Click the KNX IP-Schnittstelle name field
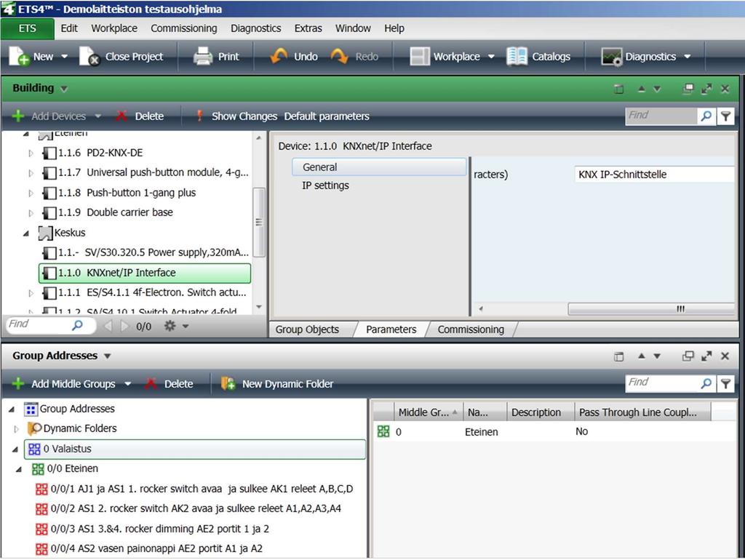This screenshot has width=745, height=560. (x=654, y=175)
